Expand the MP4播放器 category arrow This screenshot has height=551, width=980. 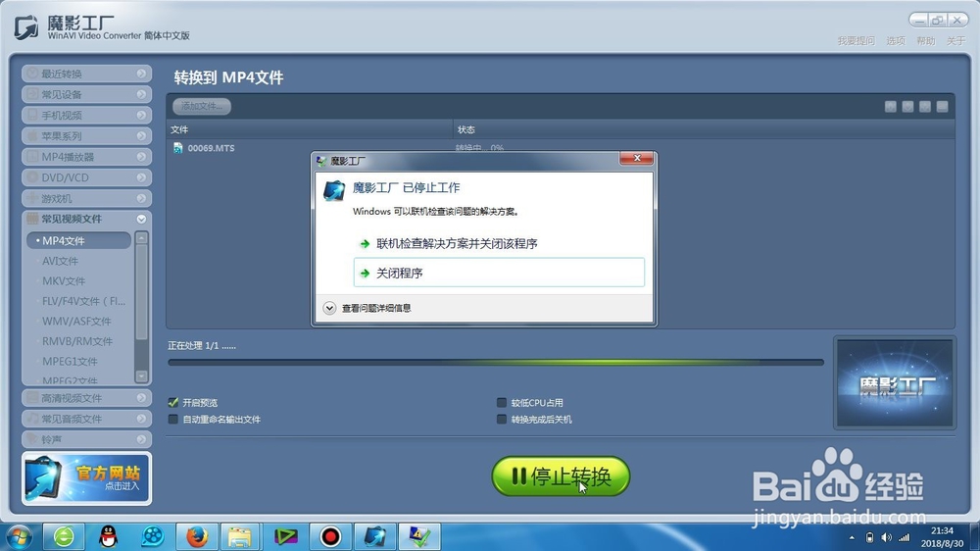click(x=141, y=157)
